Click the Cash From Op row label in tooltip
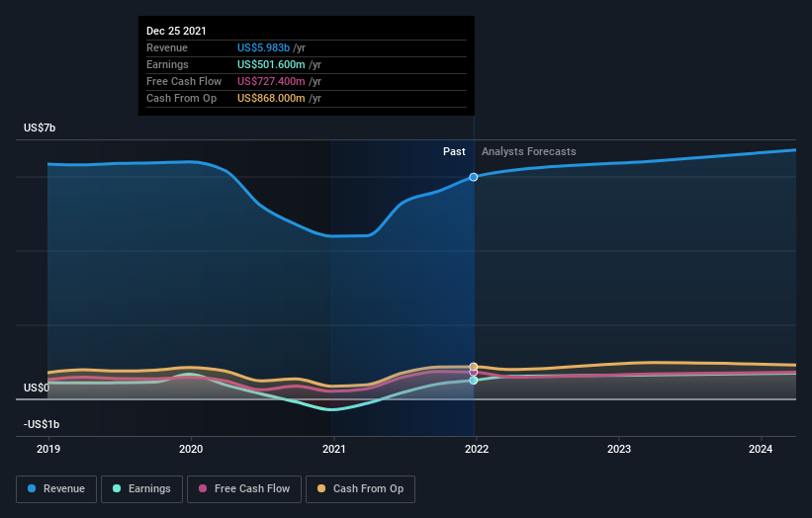Screen dimensions: 812x518 (x=181, y=98)
